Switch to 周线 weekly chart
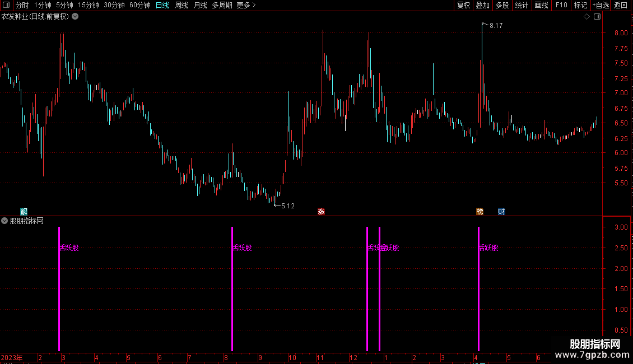 (x=181, y=5)
